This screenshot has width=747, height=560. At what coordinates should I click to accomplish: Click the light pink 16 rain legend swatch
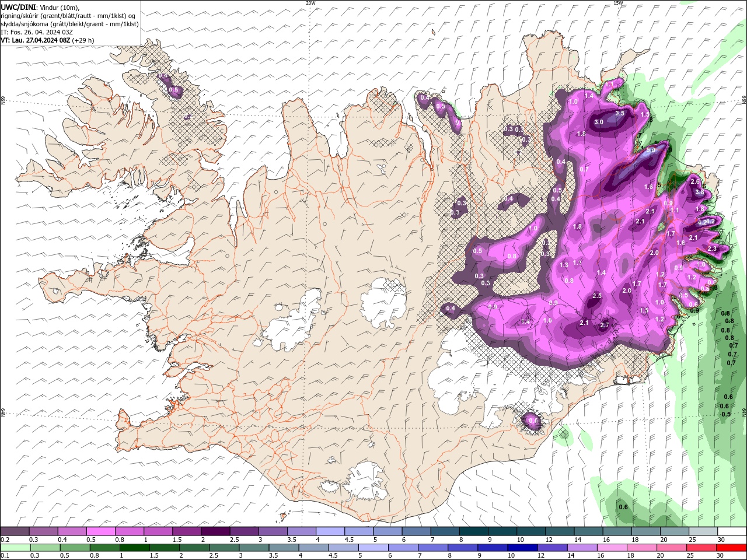[612, 548]
